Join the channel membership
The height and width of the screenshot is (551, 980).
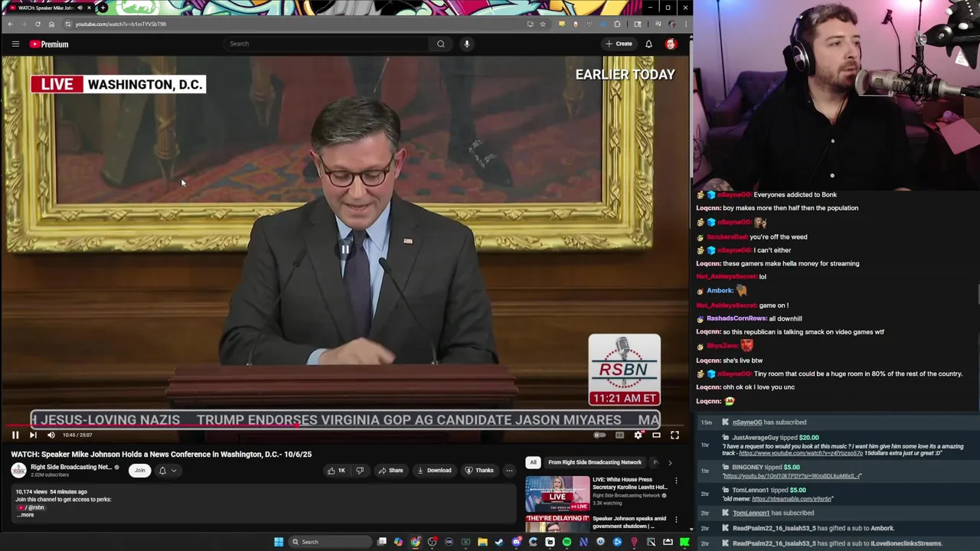139,471
